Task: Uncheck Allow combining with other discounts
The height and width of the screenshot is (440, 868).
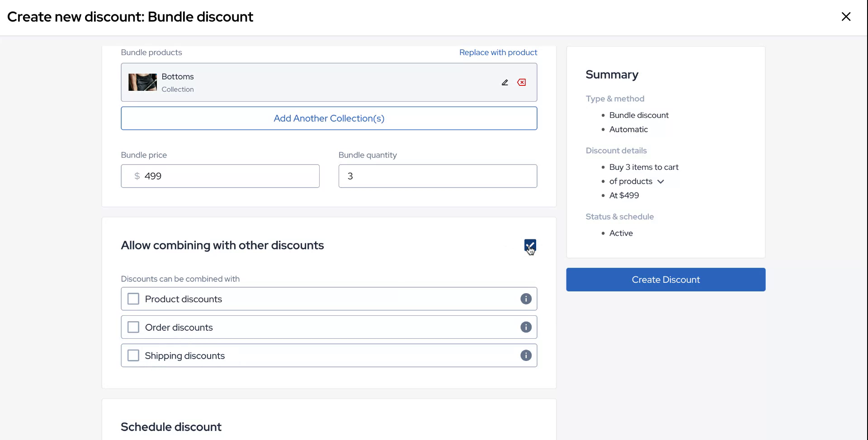Action: [530, 245]
